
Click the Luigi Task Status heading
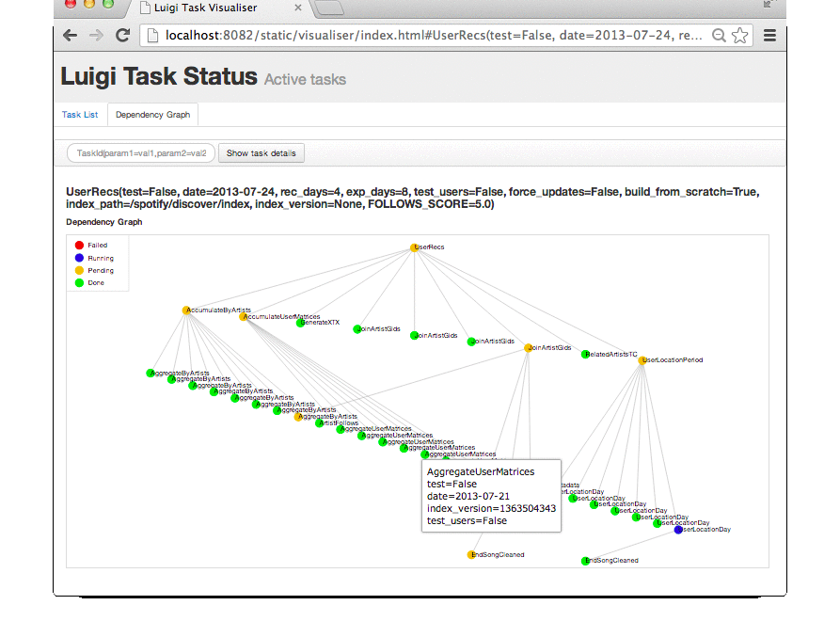pyautogui.click(x=159, y=76)
